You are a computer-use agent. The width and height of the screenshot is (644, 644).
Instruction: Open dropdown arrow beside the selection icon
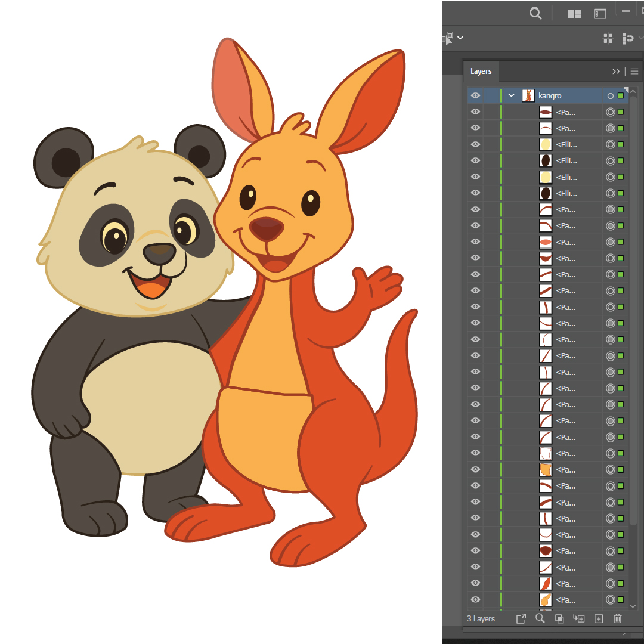tap(460, 38)
